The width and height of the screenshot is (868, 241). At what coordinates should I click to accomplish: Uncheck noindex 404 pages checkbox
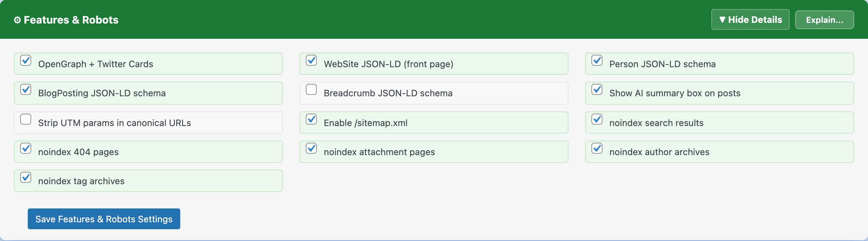[26, 148]
